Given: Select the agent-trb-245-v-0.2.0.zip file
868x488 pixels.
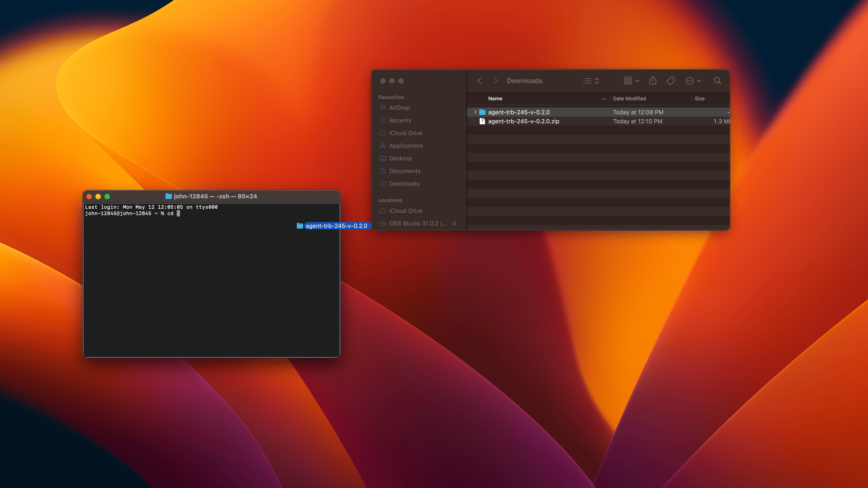Looking at the screenshot, I should pos(523,121).
